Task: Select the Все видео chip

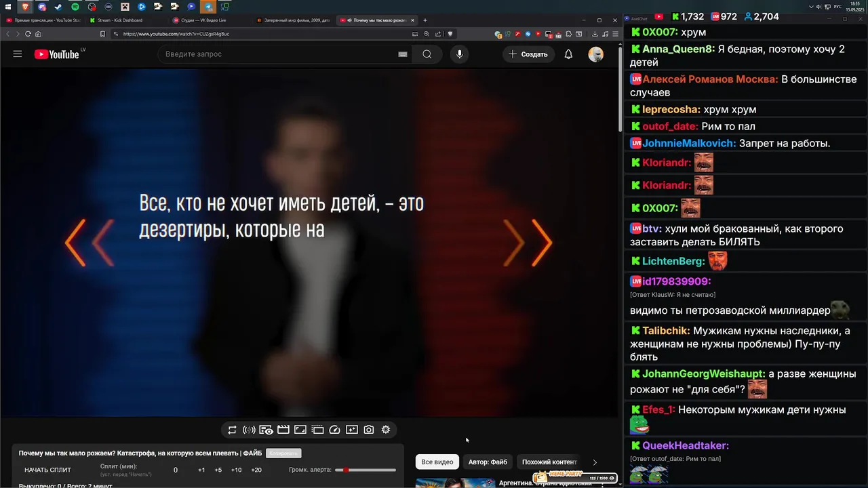Action: [437, 462]
